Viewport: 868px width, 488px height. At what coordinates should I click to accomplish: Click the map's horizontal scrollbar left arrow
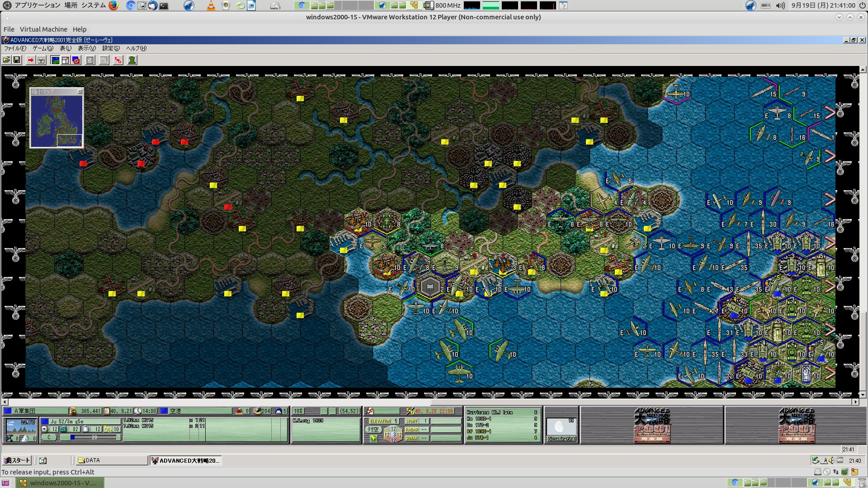coord(5,402)
